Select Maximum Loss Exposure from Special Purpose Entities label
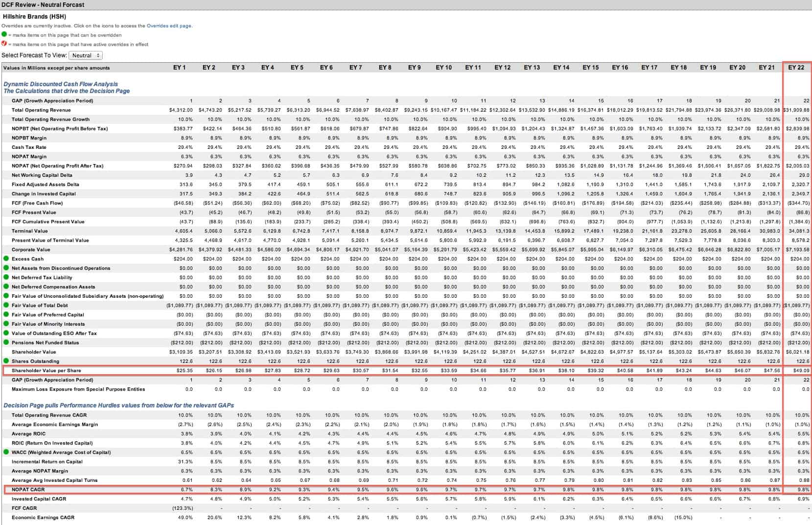Viewport: 812px width, 525px height. pos(78,389)
